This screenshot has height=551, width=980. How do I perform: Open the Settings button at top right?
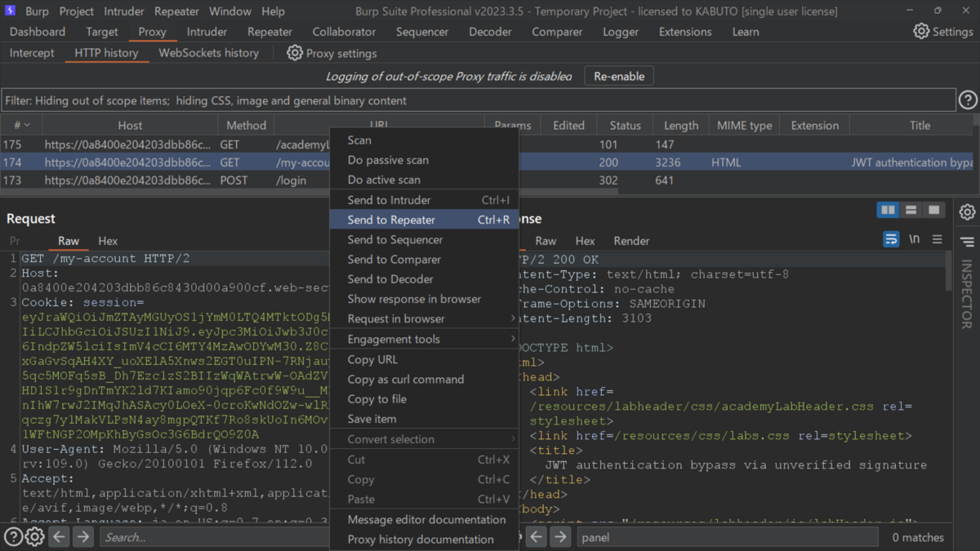tap(943, 32)
